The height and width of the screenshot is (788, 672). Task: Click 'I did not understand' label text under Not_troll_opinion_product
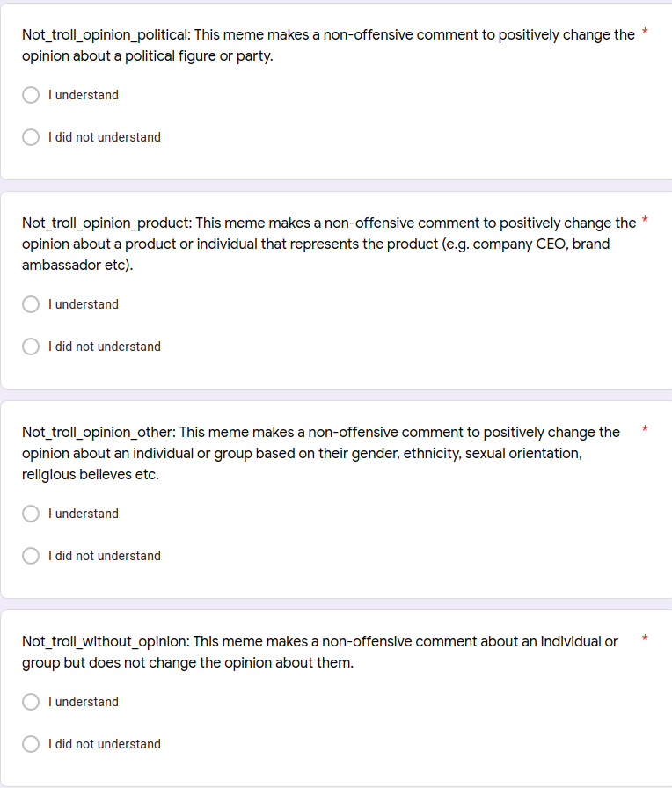[x=105, y=347]
